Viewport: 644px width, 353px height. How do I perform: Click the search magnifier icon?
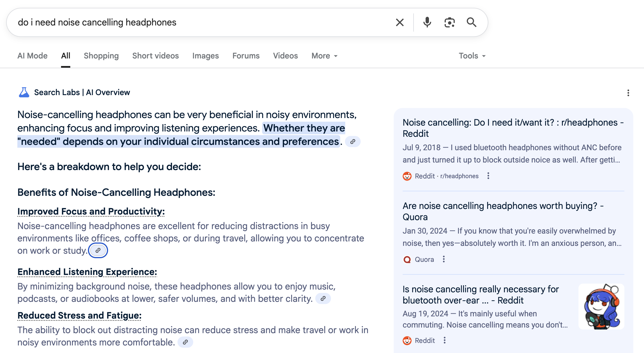pos(472,22)
